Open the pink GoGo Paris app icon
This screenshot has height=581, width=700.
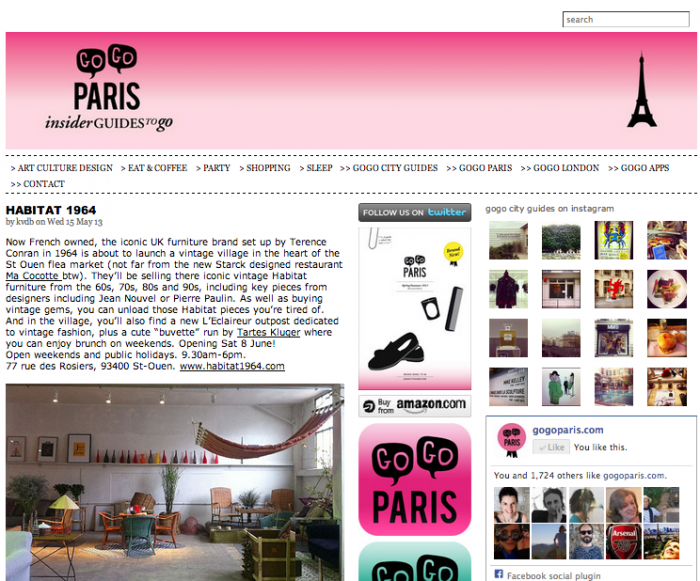pyautogui.click(x=414, y=479)
